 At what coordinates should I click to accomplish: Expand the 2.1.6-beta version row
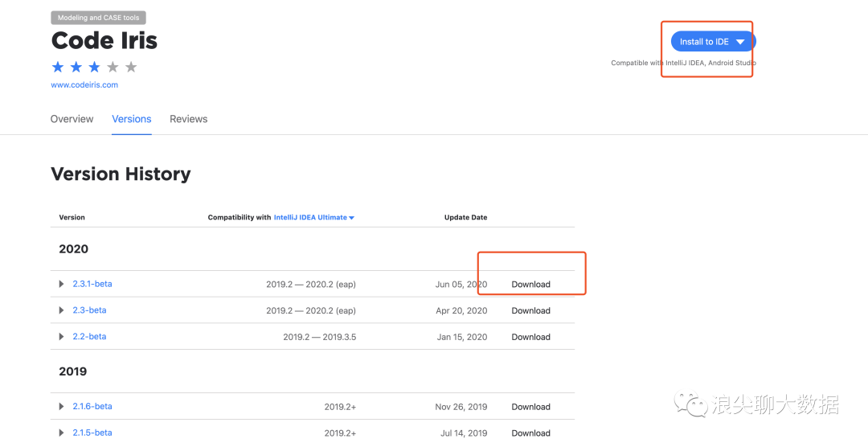tap(61, 407)
